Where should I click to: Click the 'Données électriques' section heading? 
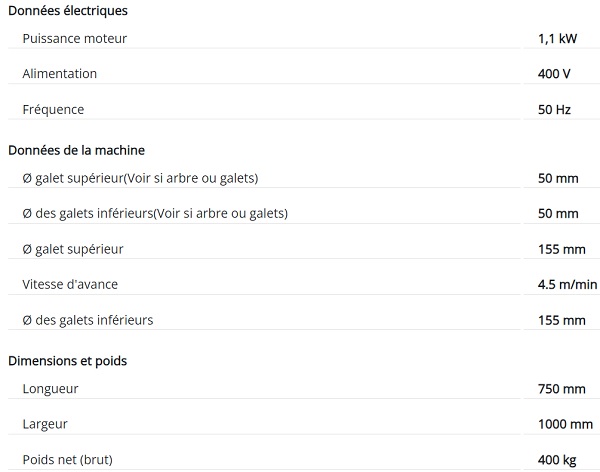(x=67, y=11)
